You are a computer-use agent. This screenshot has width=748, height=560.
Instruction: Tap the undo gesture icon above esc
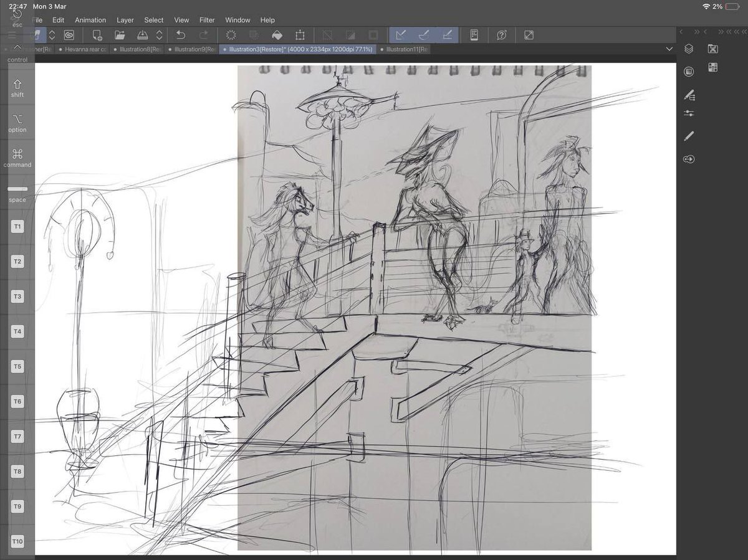point(17,14)
